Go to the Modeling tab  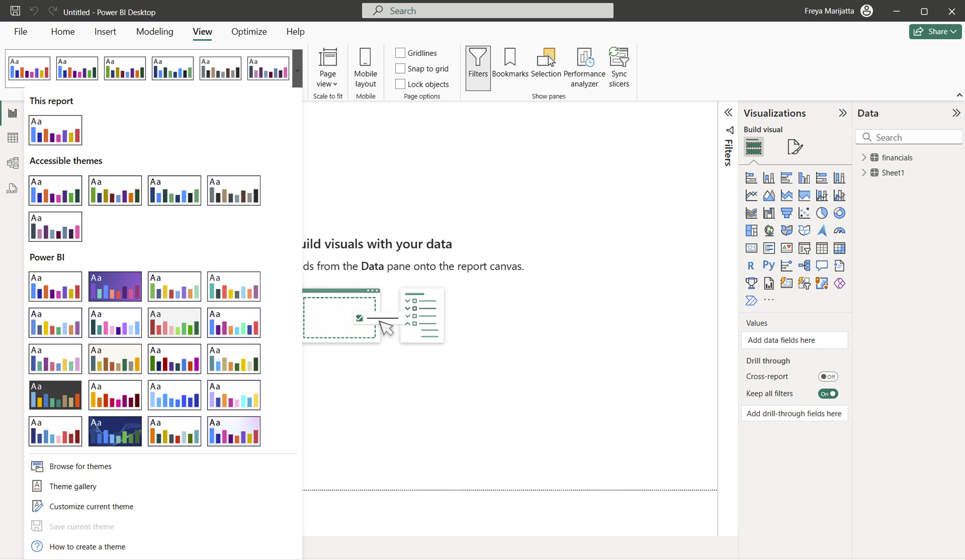pos(154,31)
